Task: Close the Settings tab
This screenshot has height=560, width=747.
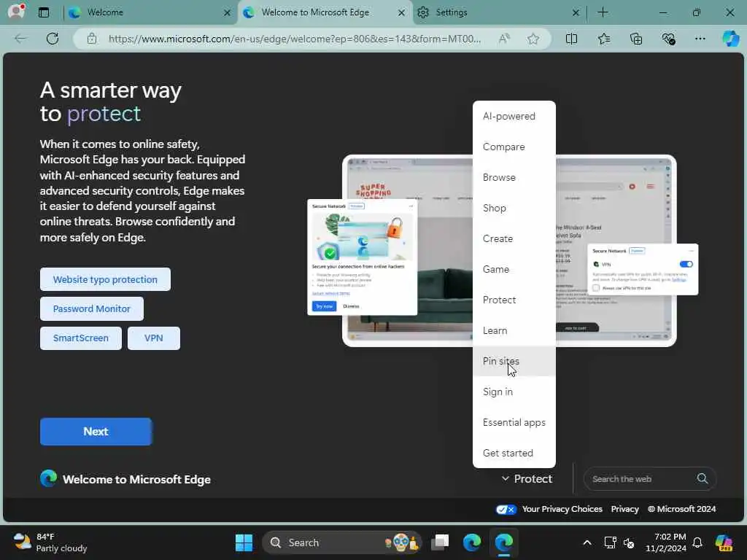Action: tap(576, 13)
